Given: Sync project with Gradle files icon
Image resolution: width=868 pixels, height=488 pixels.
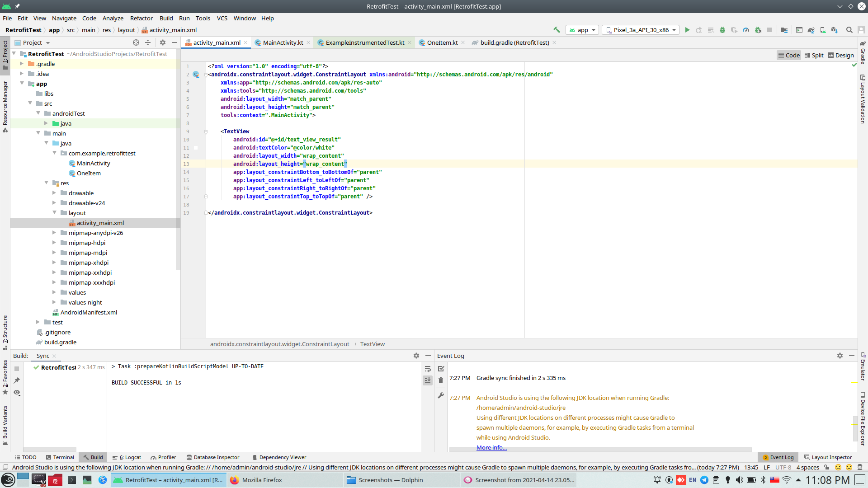Looking at the screenshot, I should pos(811,30).
